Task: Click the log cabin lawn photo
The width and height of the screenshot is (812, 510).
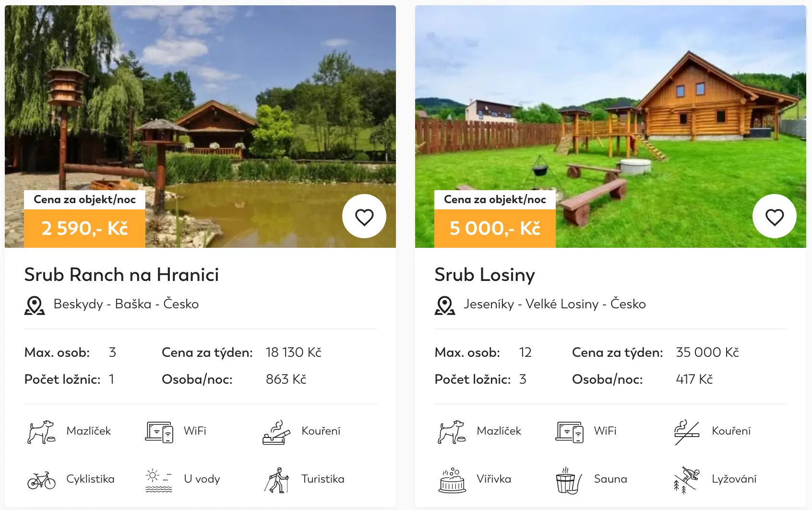Action: [610, 126]
